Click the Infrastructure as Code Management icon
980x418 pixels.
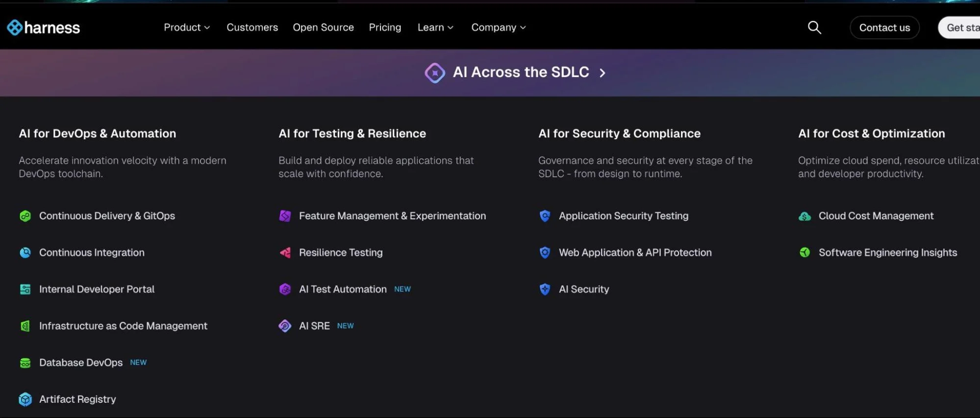pyautogui.click(x=25, y=326)
